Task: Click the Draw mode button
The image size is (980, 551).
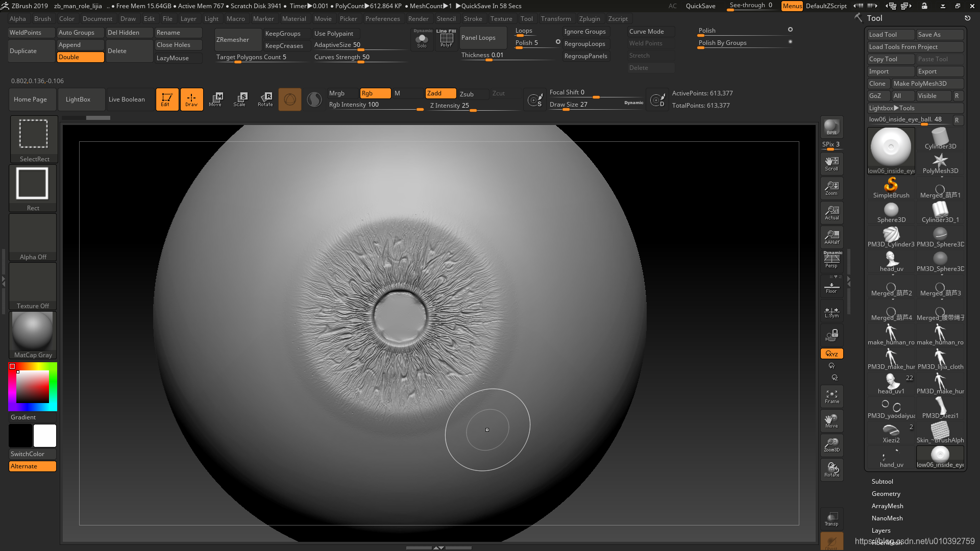Action: 191,99
